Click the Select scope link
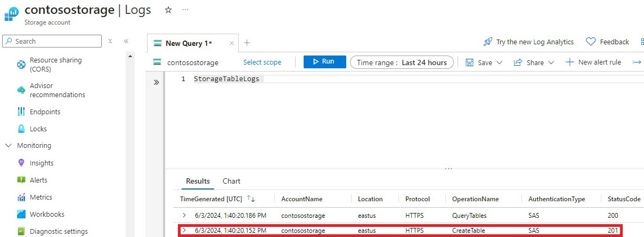The height and width of the screenshot is (237, 644). (x=262, y=62)
